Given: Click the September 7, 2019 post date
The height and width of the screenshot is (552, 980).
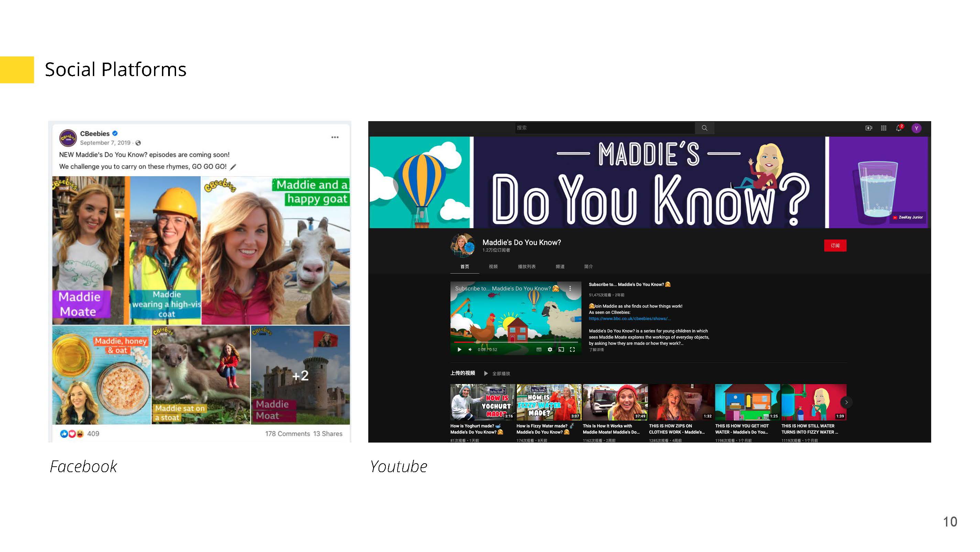Looking at the screenshot, I should [x=105, y=143].
